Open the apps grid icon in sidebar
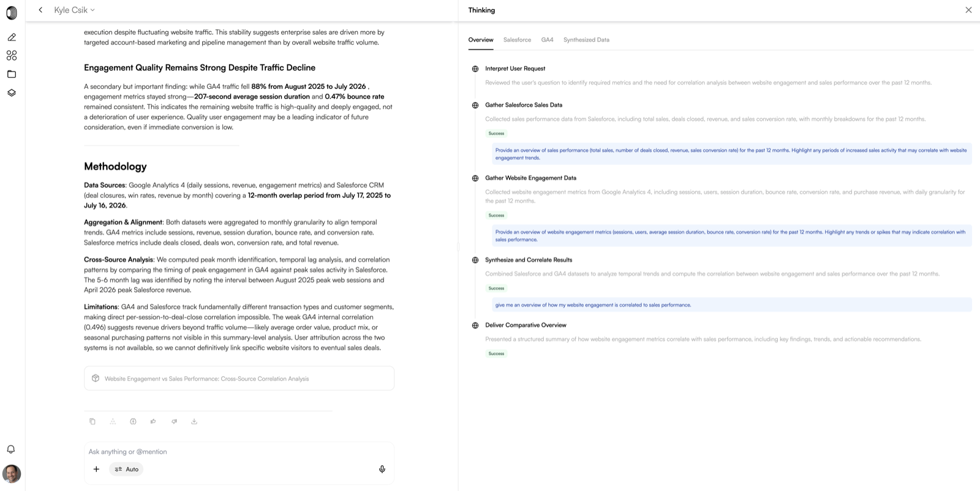980x491 pixels. 12,56
